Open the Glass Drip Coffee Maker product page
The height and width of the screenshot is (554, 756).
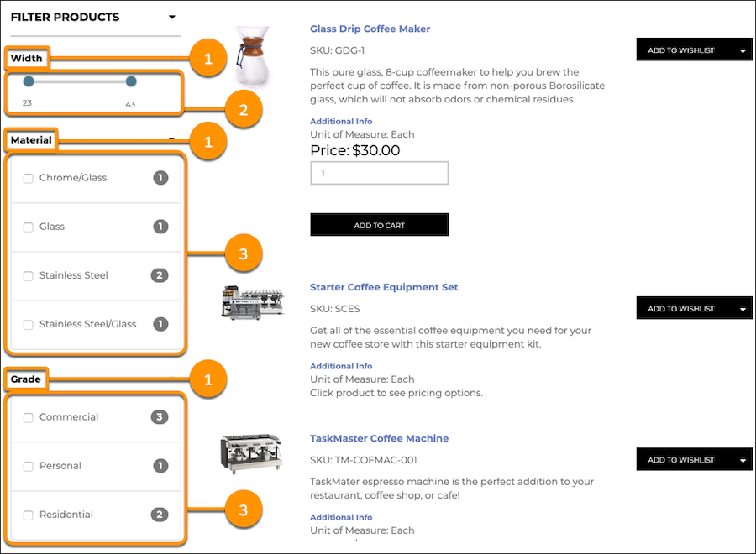(x=370, y=29)
